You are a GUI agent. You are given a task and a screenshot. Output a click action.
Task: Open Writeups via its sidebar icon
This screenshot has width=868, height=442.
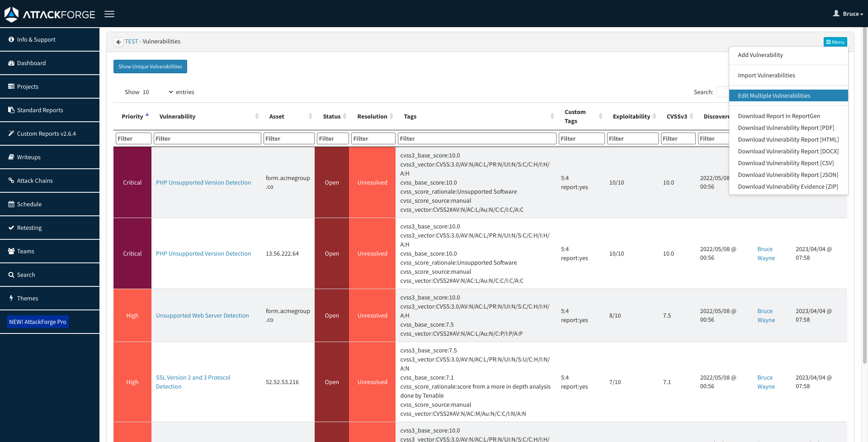pyautogui.click(x=11, y=157)
